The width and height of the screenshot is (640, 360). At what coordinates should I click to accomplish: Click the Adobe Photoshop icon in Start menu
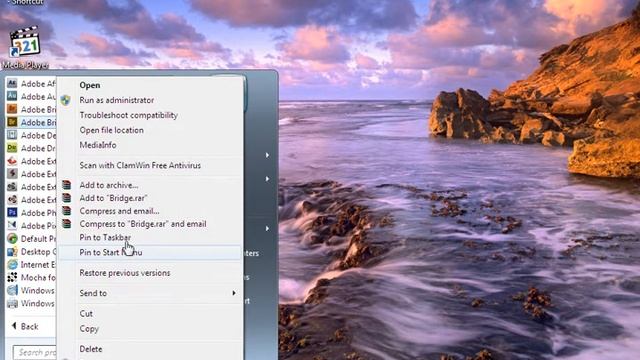12,213
